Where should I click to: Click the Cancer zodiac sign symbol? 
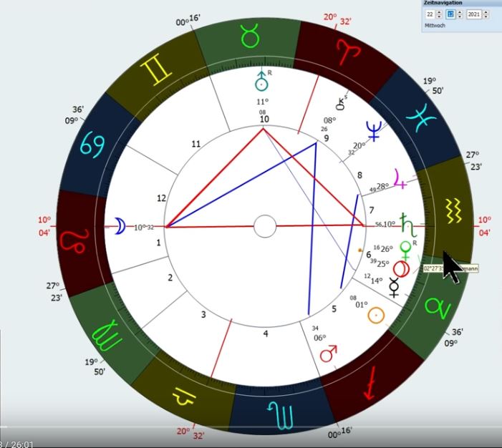pyautogui.click(x=92, y=145)
